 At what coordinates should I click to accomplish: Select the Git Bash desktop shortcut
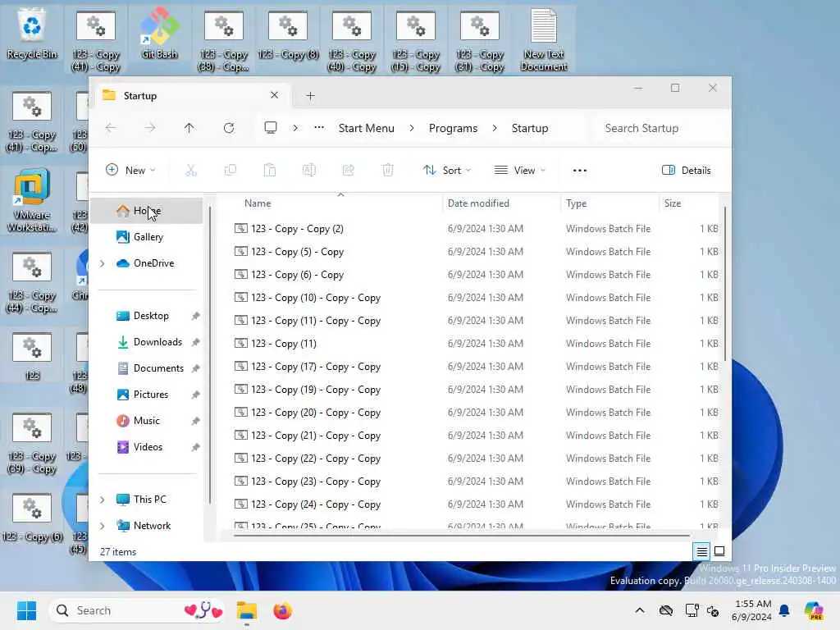pyautogui.click(x=159, y=33)
